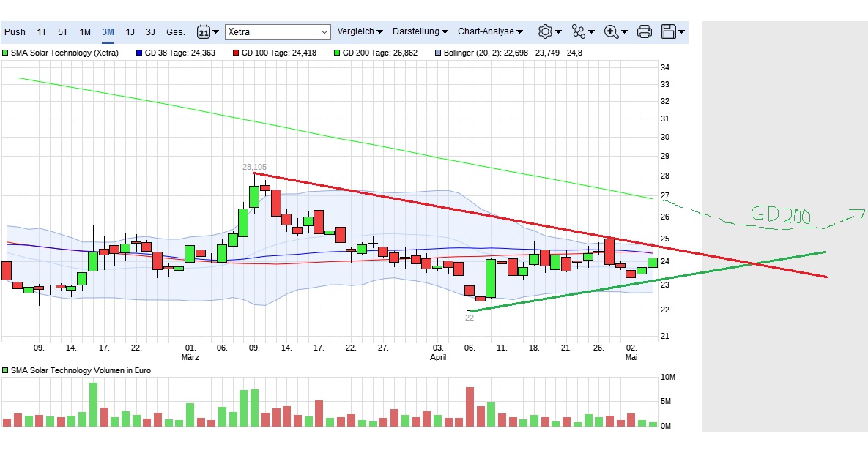Open the Vergleich menu
868x461 pixels.
360,31
